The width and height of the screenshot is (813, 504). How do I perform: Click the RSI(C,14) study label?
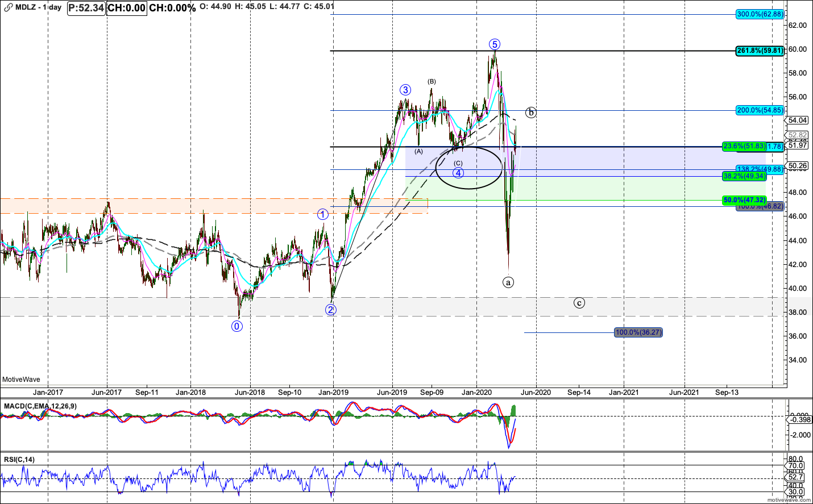coord(19,460)
